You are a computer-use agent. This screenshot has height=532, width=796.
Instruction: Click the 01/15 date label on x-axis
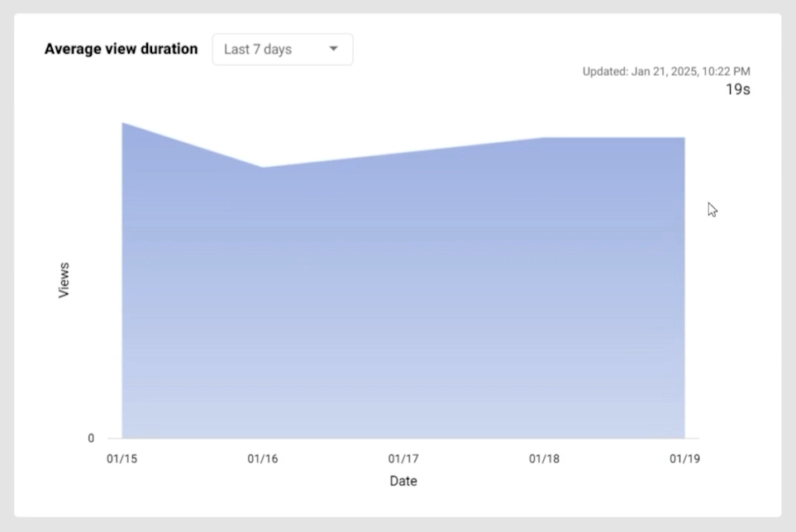(122, 459)
